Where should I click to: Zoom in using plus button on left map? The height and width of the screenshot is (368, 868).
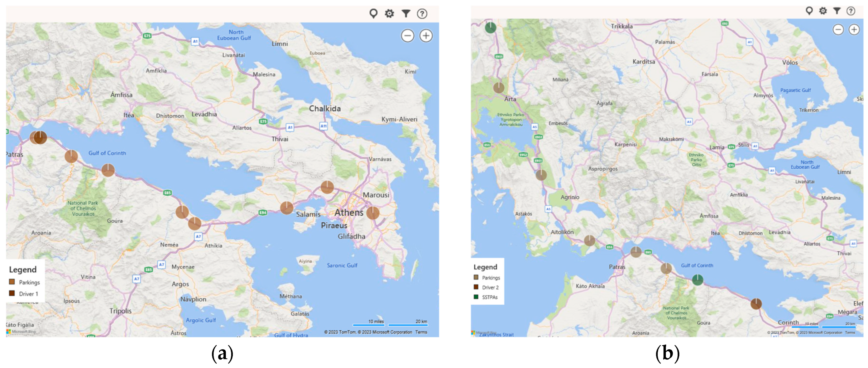coord(426,35)
